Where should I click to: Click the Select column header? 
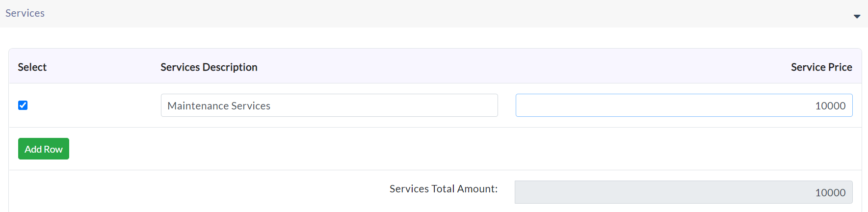tap(32, 67)
